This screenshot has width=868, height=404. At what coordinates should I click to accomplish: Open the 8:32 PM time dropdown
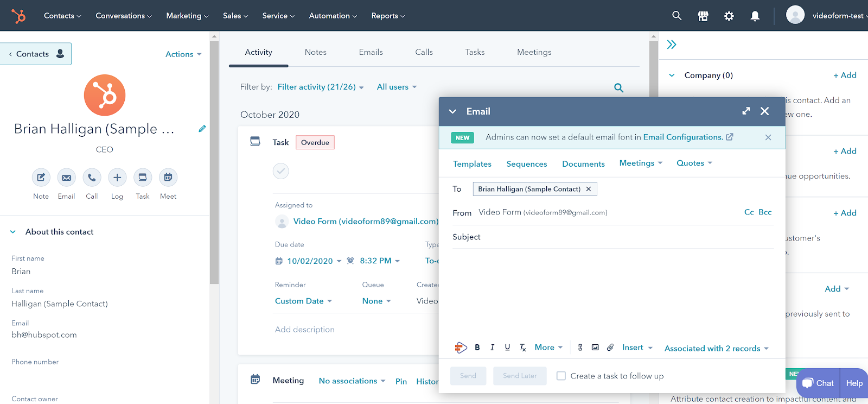379,261
